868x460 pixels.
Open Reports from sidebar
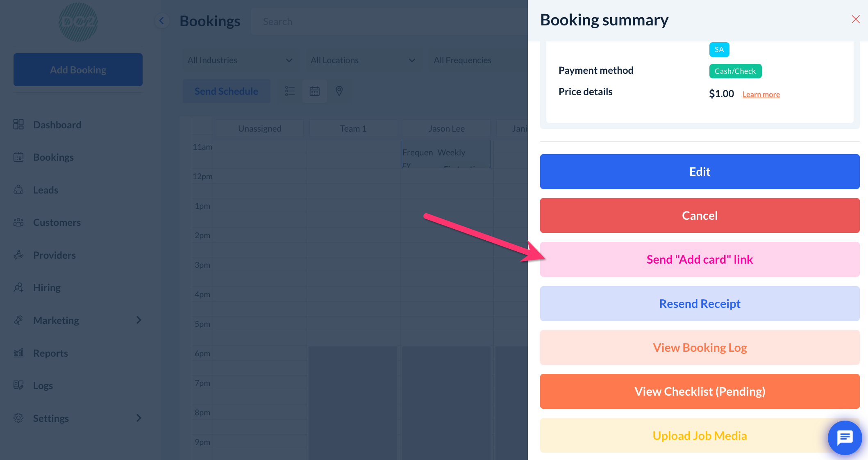[x=50, y=353]
